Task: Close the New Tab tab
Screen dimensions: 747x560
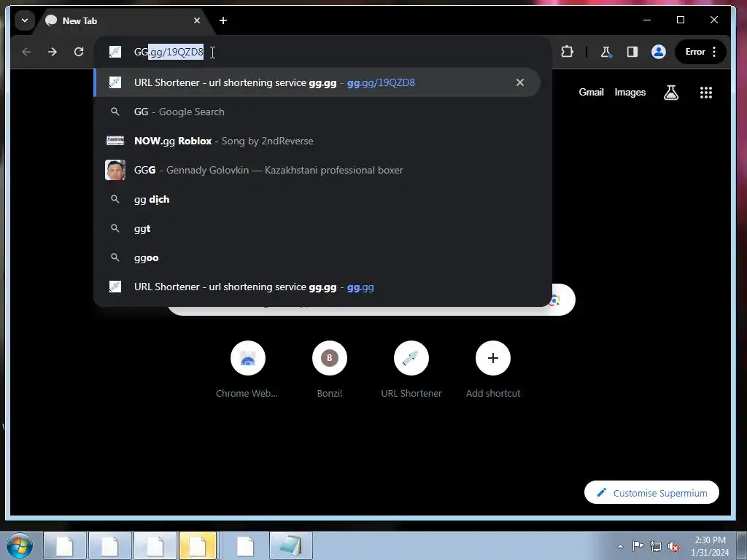Action: point(197,20)
